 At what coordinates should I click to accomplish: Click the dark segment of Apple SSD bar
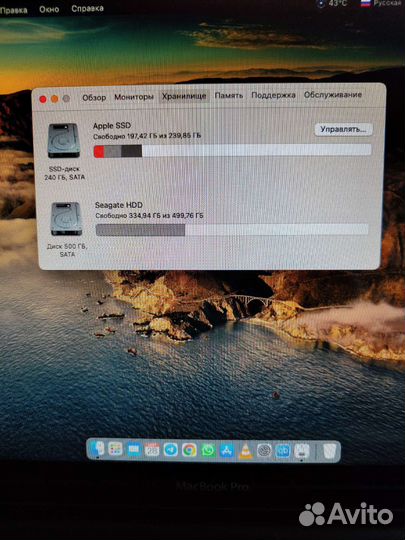(132, 151)
